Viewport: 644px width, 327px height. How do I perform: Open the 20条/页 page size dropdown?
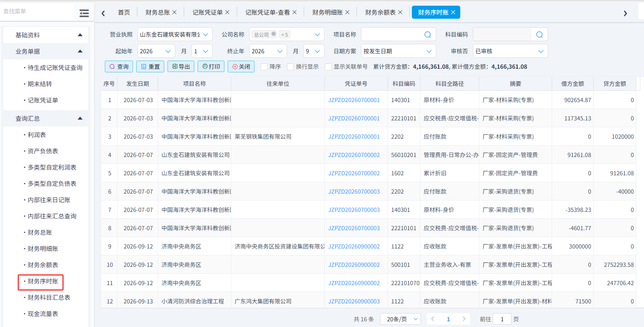[x=400, y=319]
